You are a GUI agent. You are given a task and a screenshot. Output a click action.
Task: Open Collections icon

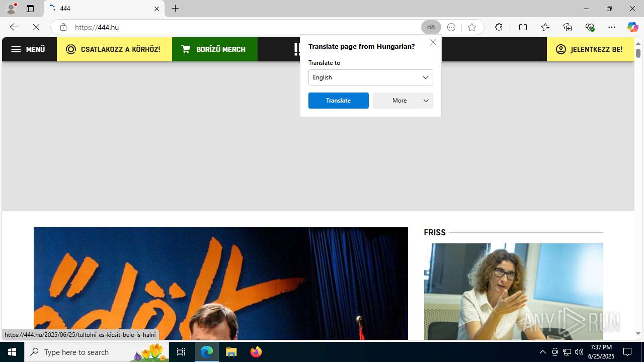point(568,27)
